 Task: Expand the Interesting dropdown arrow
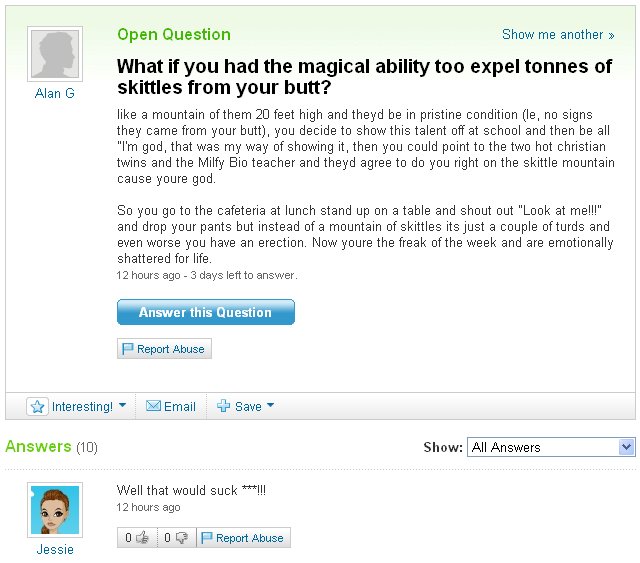[122, 406]
